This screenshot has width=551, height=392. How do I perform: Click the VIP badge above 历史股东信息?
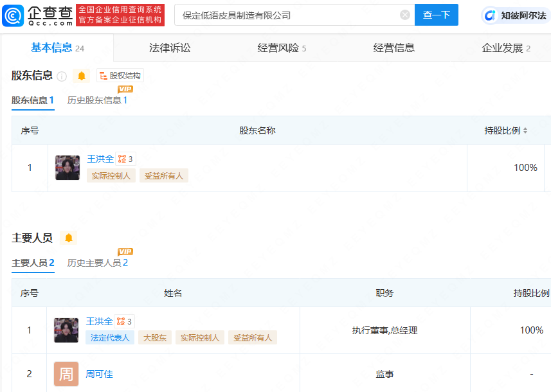[x=126, y=90]
